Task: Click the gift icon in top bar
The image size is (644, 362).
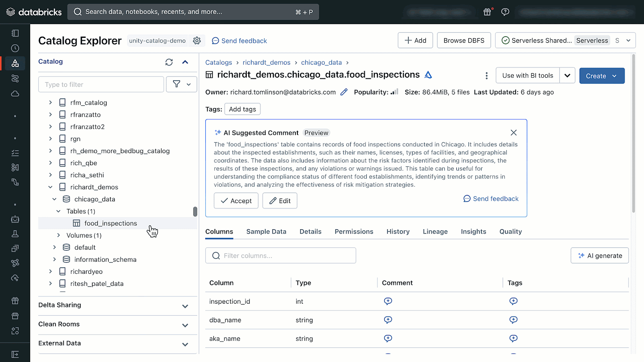Action: (487, 12)
